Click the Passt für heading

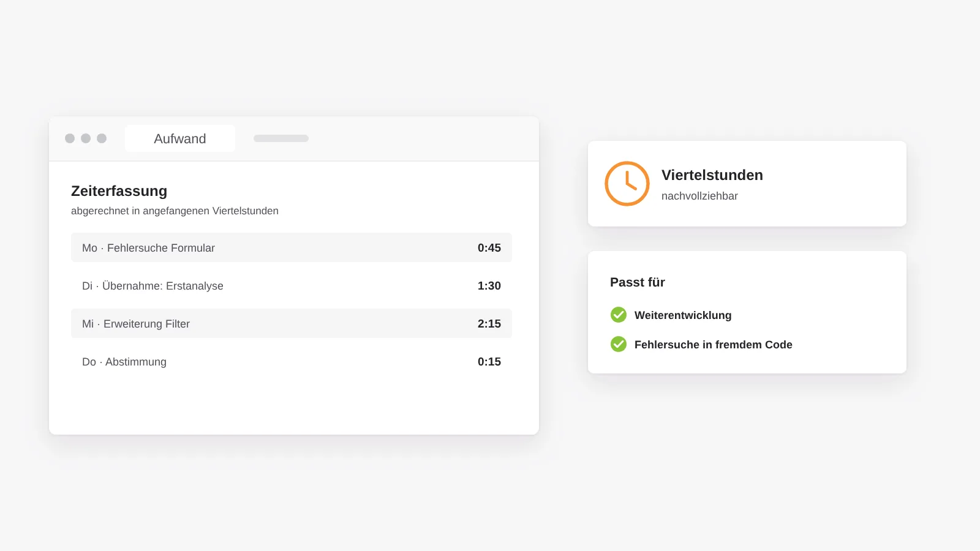point(638,282)
